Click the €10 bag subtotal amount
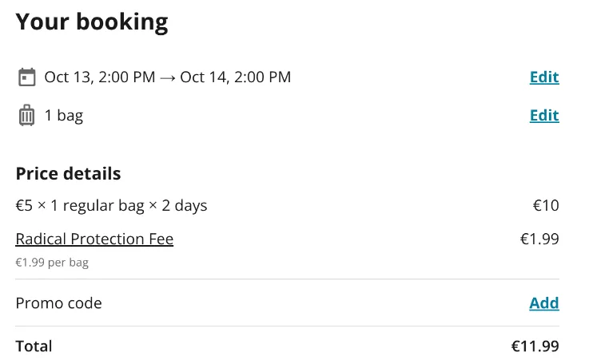Screen dimensions: 589x364 coord(546,206)
